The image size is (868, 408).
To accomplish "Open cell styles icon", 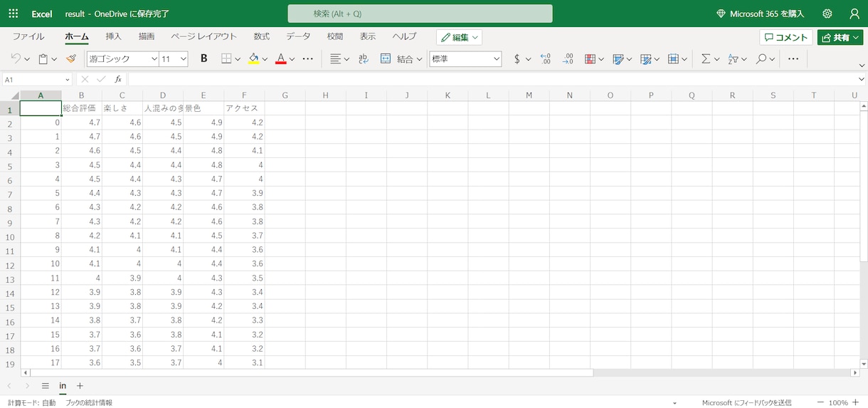I will pyautogui.click(x=618, y=59).
